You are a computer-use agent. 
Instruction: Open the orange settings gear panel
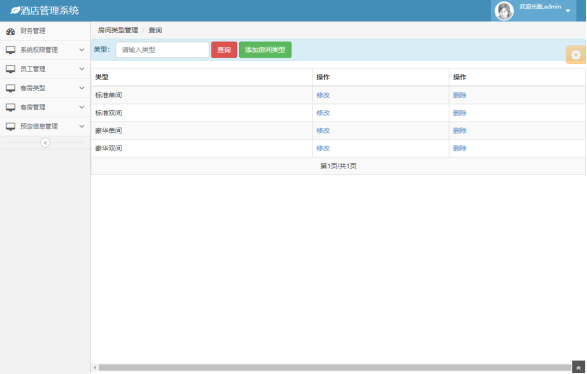click(576, 55)
